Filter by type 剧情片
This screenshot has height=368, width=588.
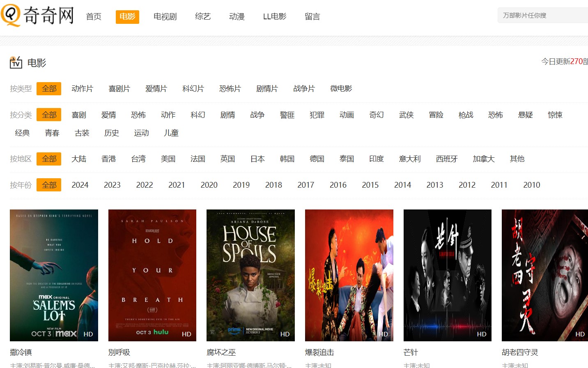[267, 89]
